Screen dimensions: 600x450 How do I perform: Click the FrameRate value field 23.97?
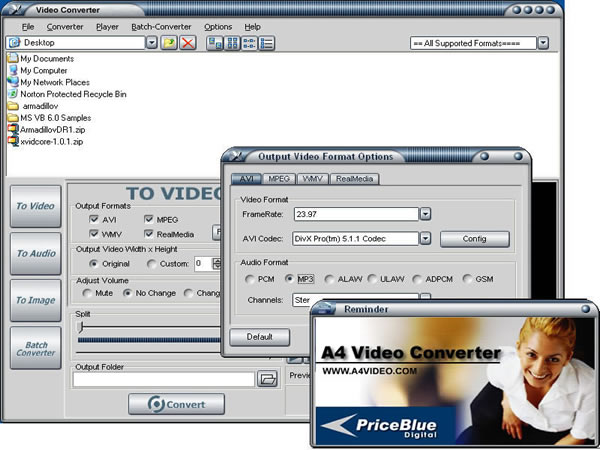point(356,214)
